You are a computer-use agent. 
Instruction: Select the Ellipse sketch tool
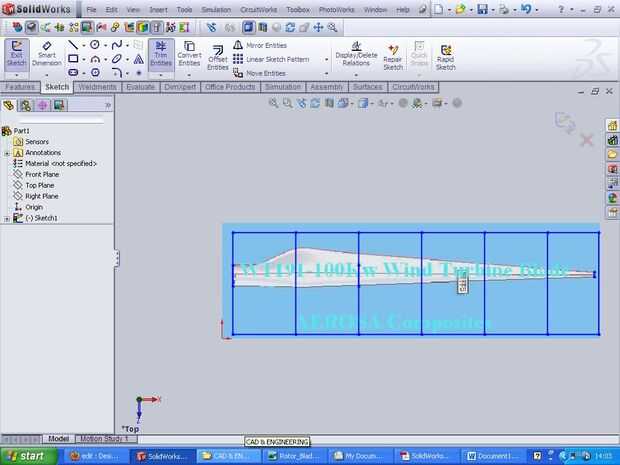(x=117, y=59)
